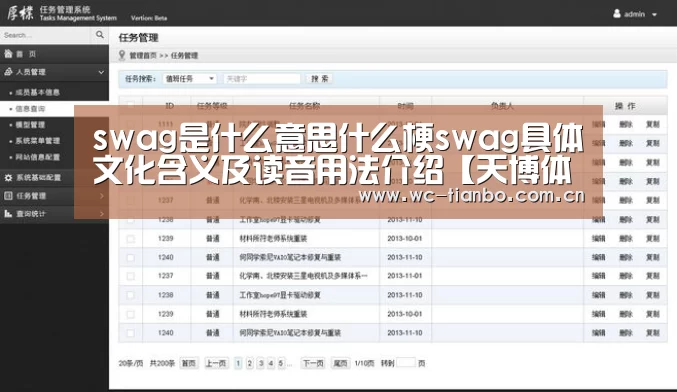Tick checkbox of lowest 1237 化学南 row
Screen dimensions: 677x392
(130, 276)
